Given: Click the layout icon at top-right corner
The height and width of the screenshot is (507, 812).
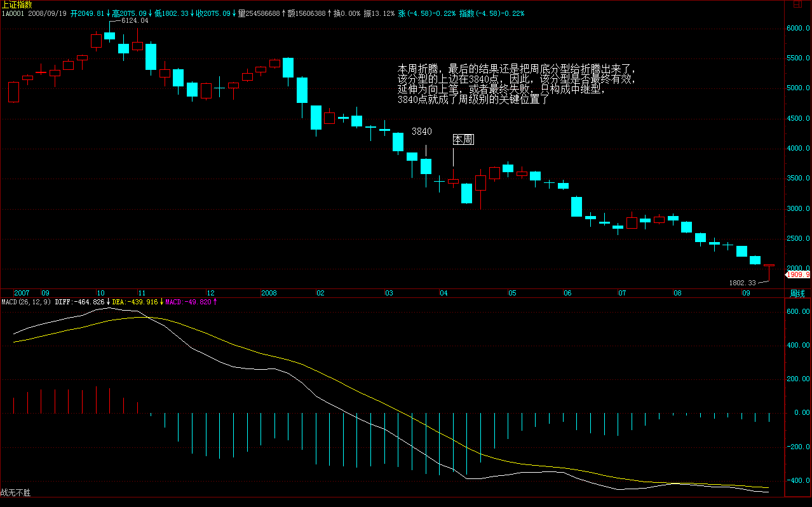Looking at the screenshot, I should tap(797, 4).
